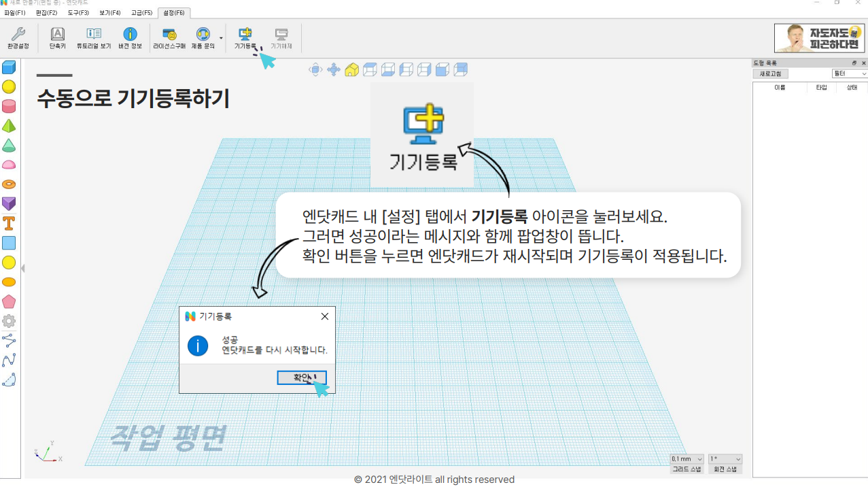The width and height of the screenshot is (868, 487).
Task: Select the polyline drawing tool
Action: click(9, 340)
